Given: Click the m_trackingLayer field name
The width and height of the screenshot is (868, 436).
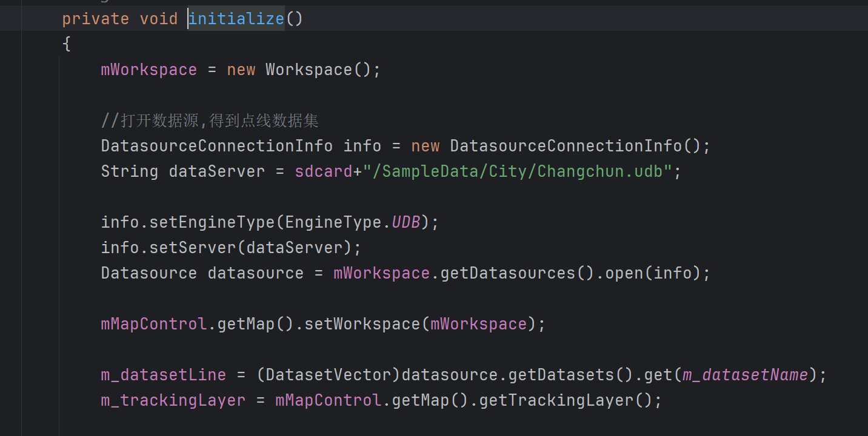Looking at the screenshot, I should [173, 400].
